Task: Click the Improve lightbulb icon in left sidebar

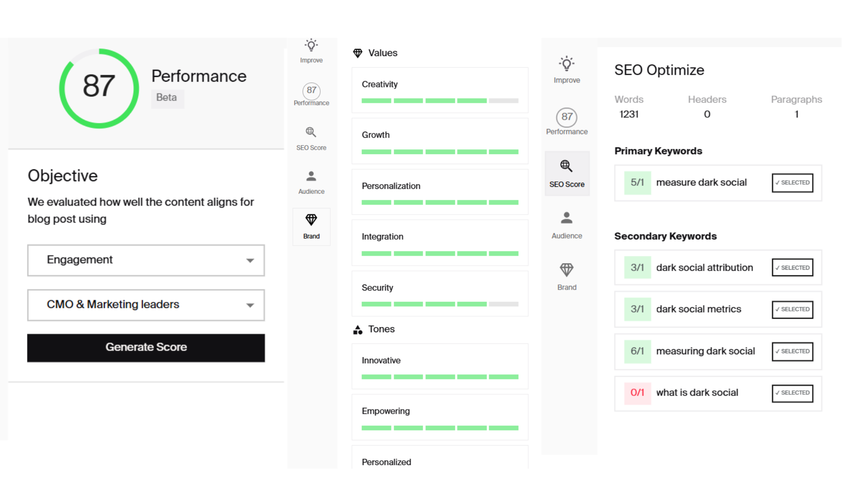Action: pos(311,46)
